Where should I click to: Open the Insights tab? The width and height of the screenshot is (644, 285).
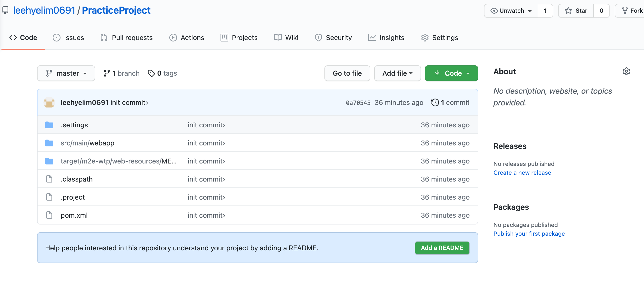[386, 38]
